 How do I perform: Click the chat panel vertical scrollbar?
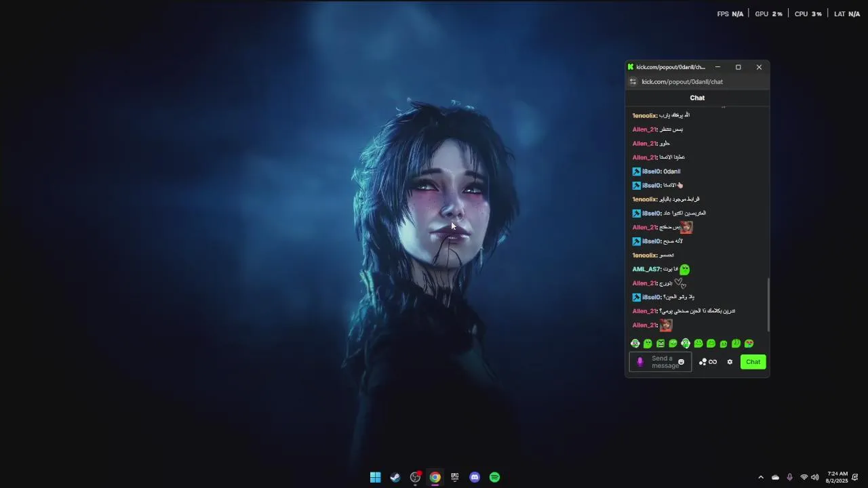coord(768,304)
